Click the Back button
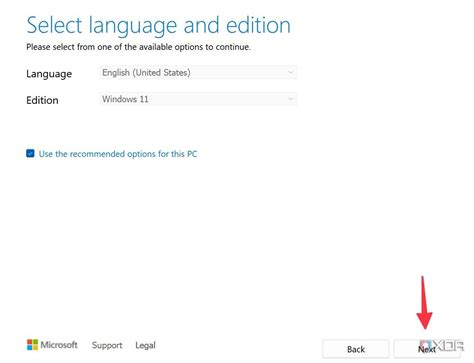This screenshot has width=474, height=363. (x=356, y=349)
